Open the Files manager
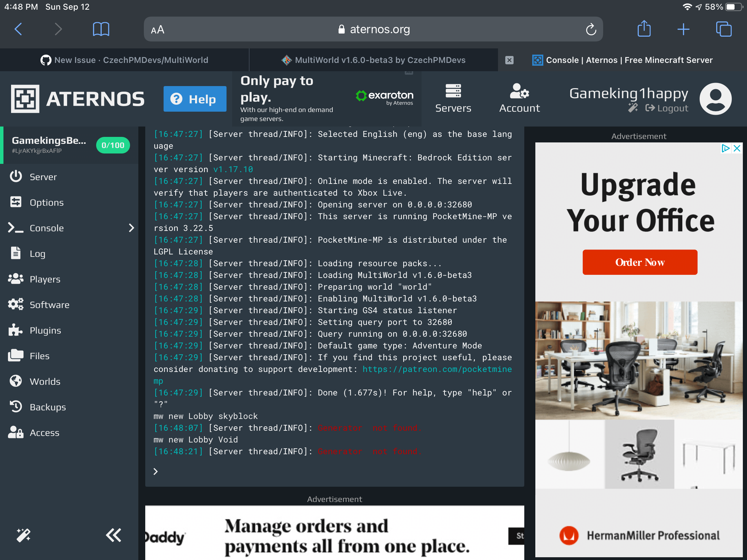This screenshot has height=560, width=747. tap(39, 356)
